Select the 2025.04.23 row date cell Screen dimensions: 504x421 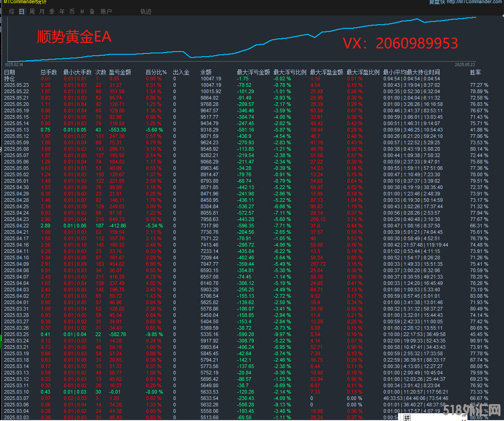(16, 219)
